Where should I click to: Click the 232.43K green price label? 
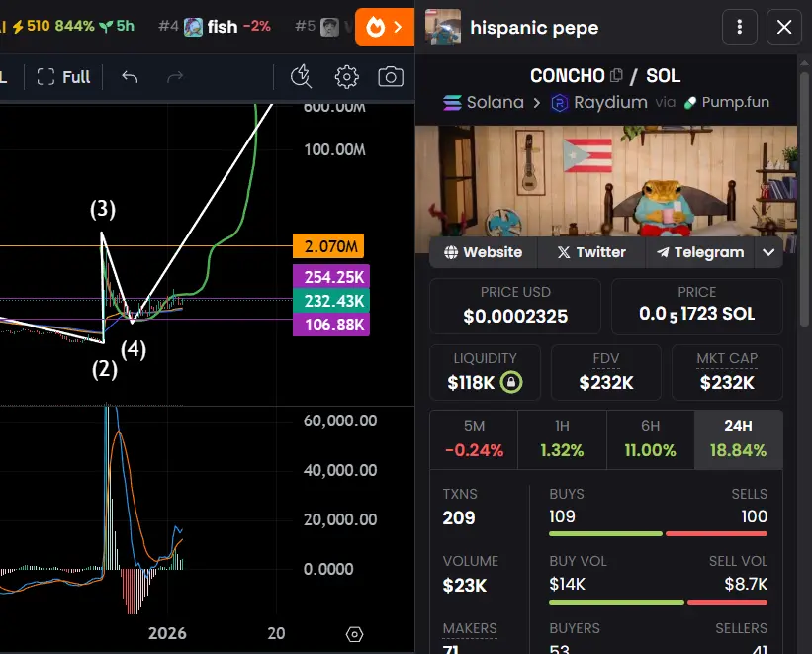tap(331, 301)
